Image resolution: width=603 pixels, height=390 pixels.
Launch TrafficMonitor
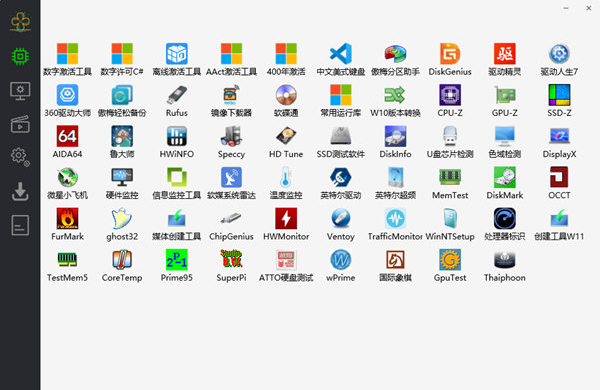tap(395, 224)
